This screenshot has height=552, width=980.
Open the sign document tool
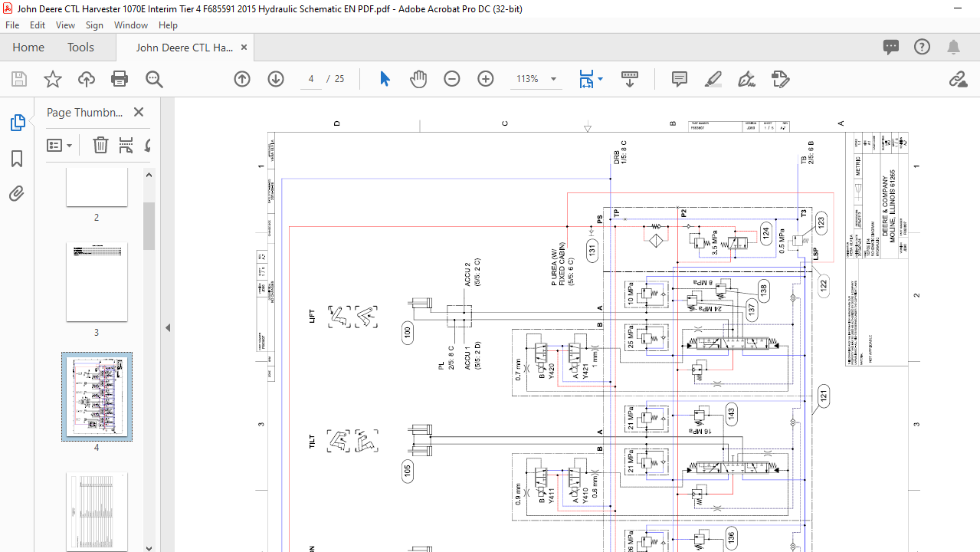pyautogui.click(x=746, y=79)
